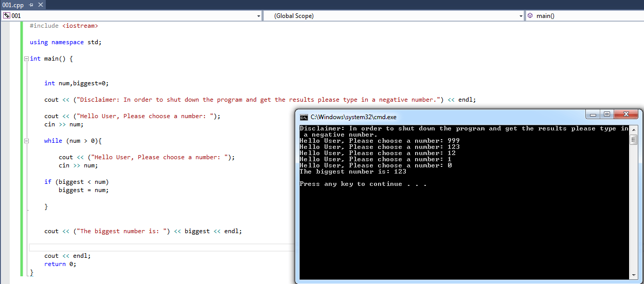This screenshot has height=284, width=644.
Task: Click the project icon beside 001
Action: [7, 16]
